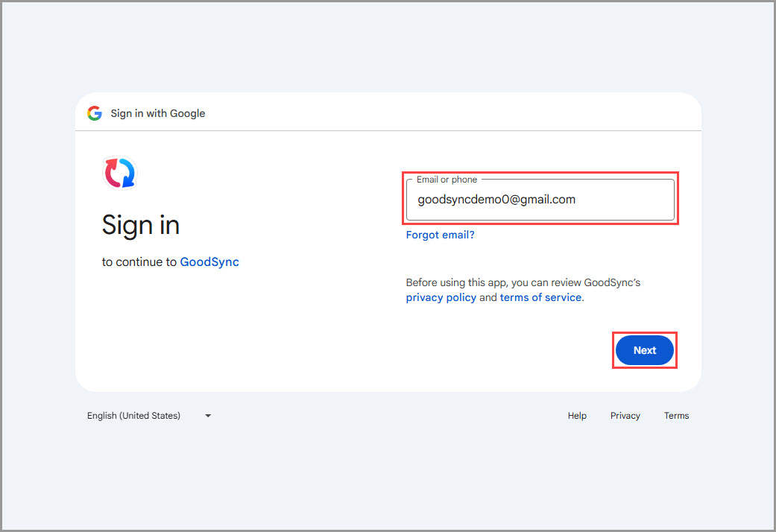
Task: Click the language dropdown arrow
Action: [x=209, y=416]
